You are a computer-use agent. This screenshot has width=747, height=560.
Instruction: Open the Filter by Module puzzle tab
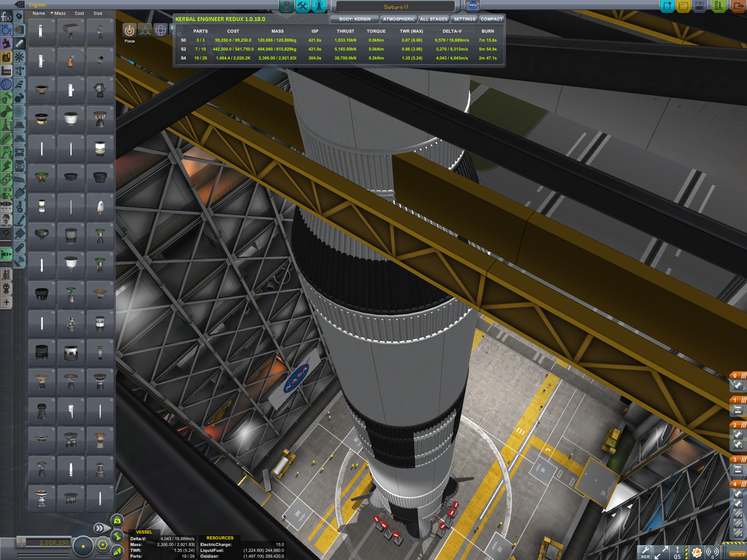point(6,43)
